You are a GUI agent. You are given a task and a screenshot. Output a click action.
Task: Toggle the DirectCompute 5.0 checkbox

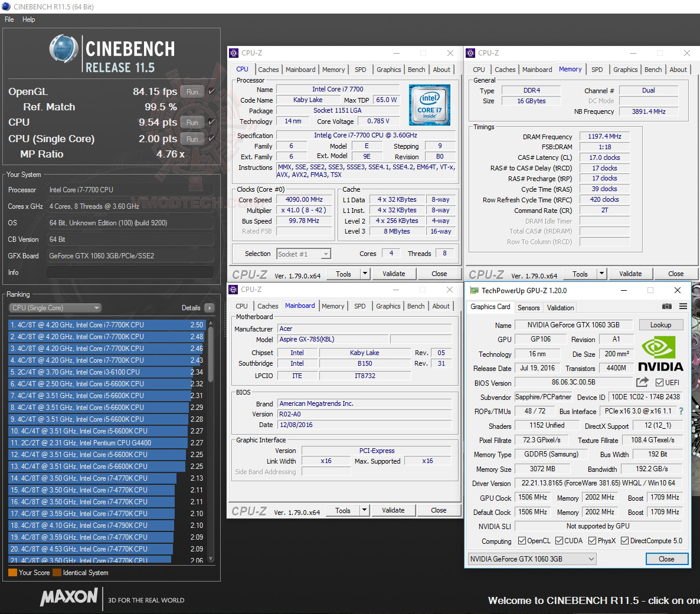coord(624,541)
